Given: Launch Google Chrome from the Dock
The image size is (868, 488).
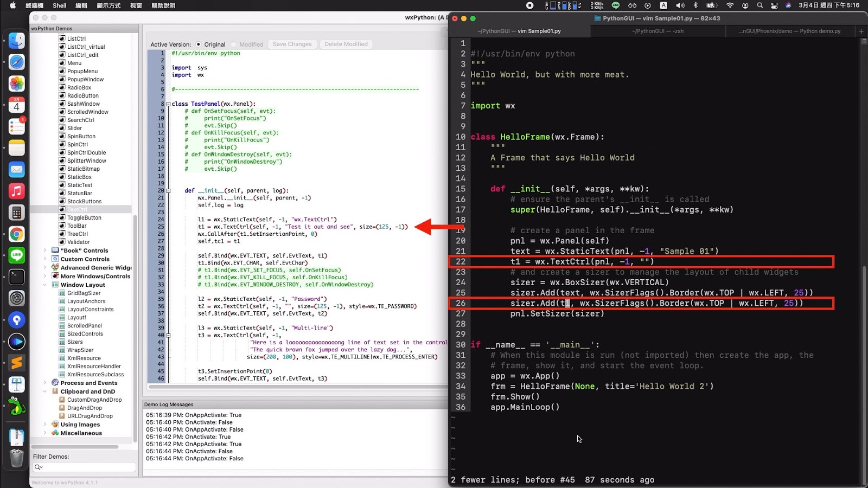Looking at the screenshot, I should click(17, 234).
